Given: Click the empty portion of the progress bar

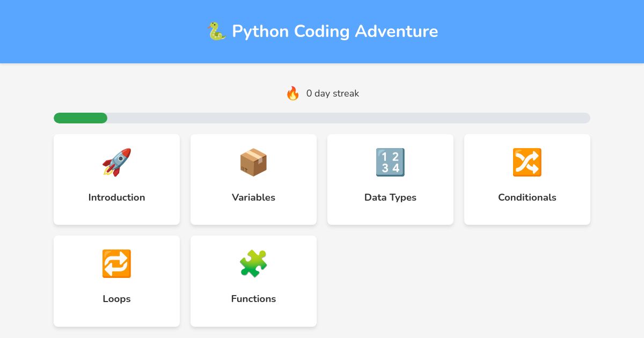Looking at the screenshot, I should pos(349,117).
